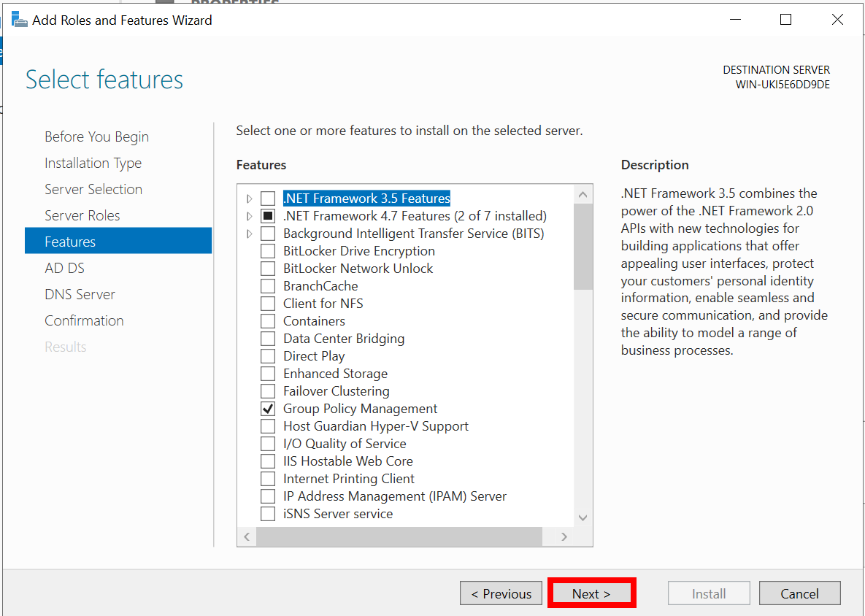Switch to the Server Selection page

pos(93,189)
